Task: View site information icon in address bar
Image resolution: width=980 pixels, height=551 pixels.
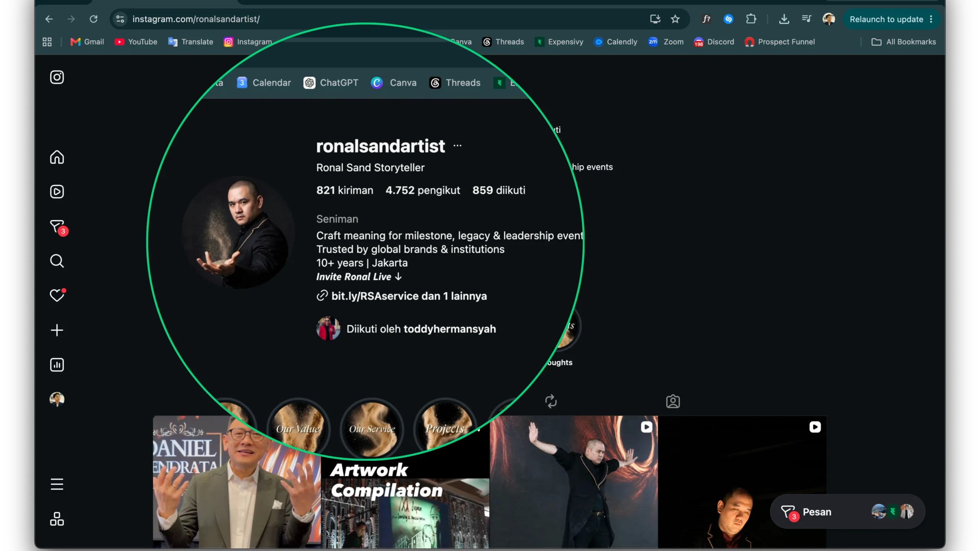Action: (x=120, y=19)
